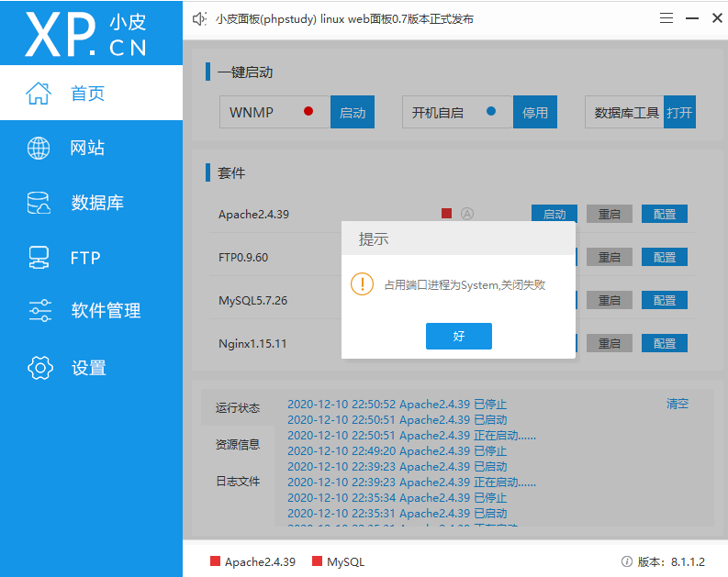Open the 首页 home sidebar item
728x577 pixels.
coord(91,93)
